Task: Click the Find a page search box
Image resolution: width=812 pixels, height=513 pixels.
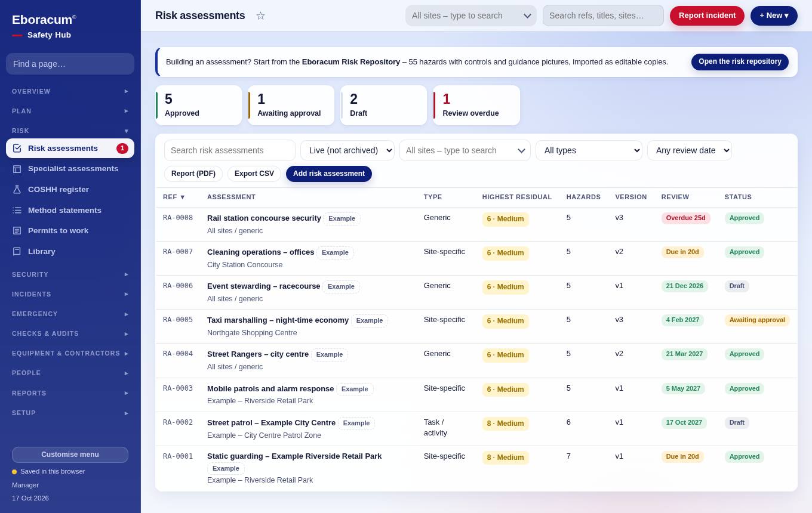Action: tap(70, 64)
